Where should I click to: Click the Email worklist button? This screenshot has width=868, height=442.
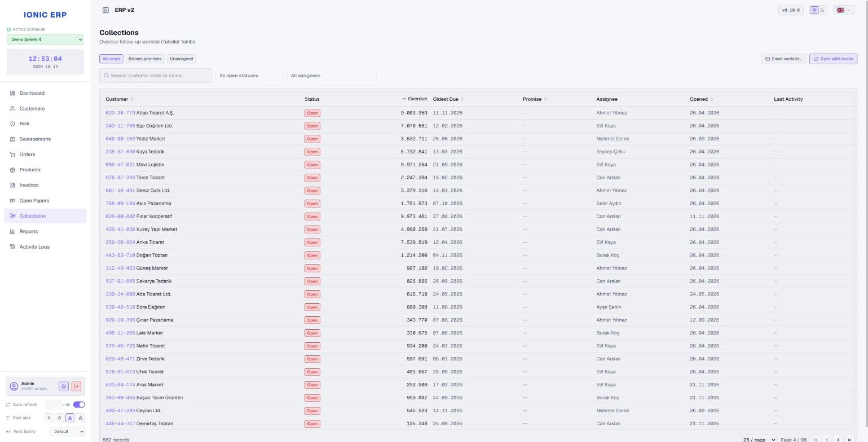(783, 59)
